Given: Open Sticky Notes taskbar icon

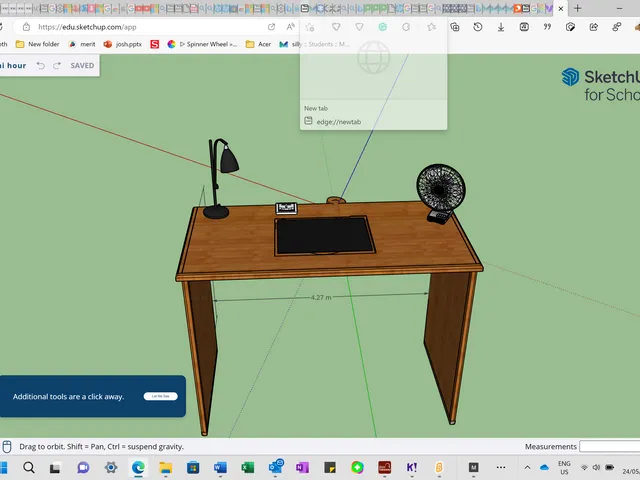Looking at the screenshot, I should (330, 467).
